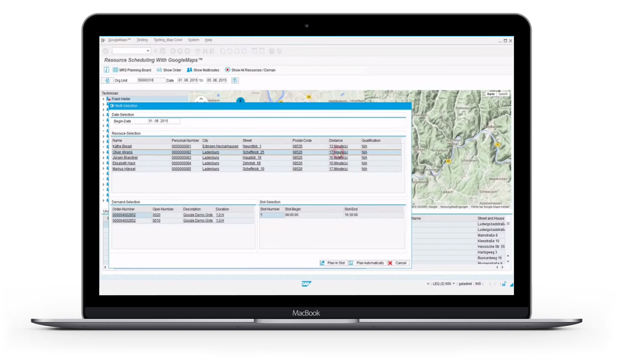Viewport: 619px width, 364px height.
Task: Click scroll-left arrow at bottom-left panel
Action: click(x=105, y=267)
